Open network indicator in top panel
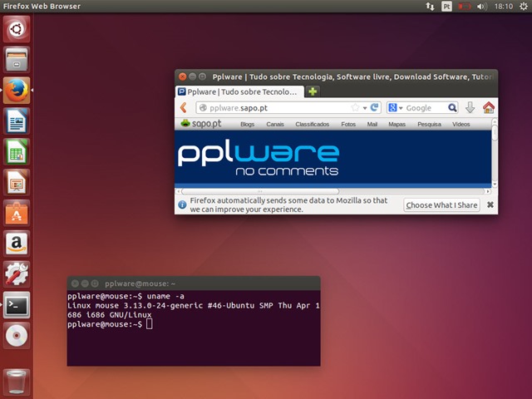Screen dimensions: 532x399 coord(430,6)
